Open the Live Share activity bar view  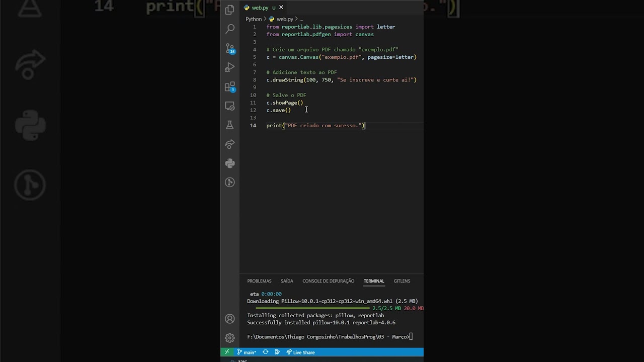pos(230,144)
